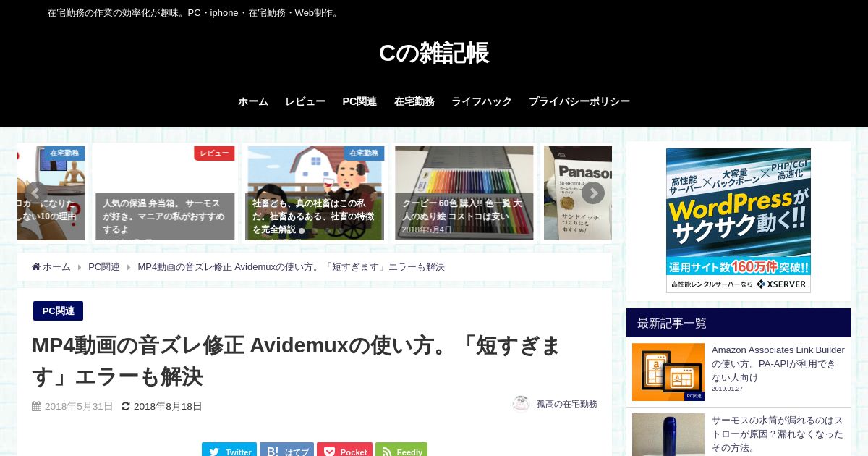Click the MP4動画の音ズレ修正 breadcrumb text
This screenshot has height=456, width=868.
point(291,267)
